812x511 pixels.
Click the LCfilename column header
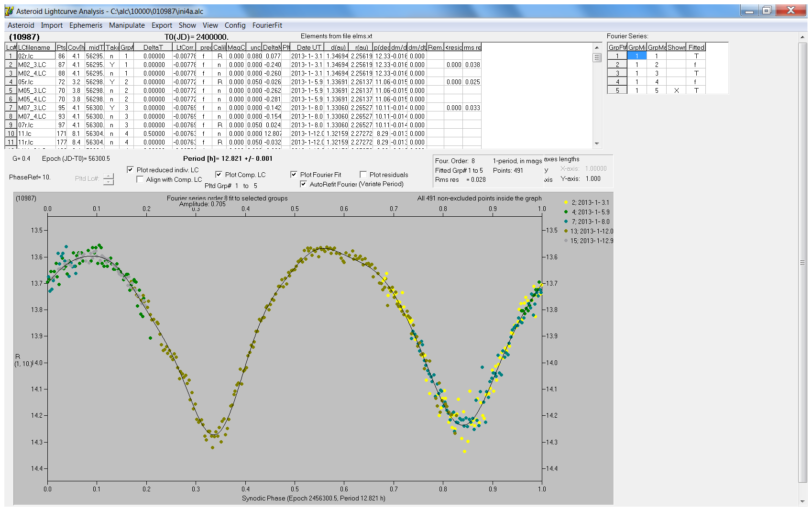click(36, 47)
